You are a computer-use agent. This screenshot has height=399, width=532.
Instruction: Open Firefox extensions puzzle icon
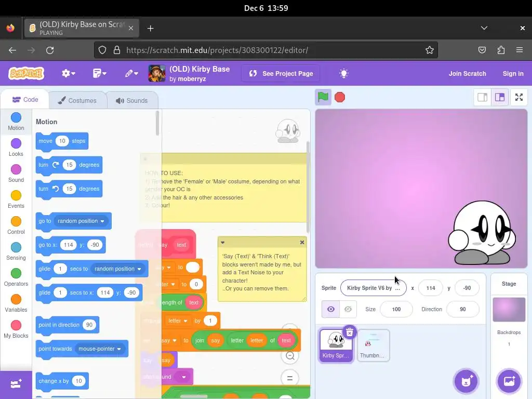(501, 50)
